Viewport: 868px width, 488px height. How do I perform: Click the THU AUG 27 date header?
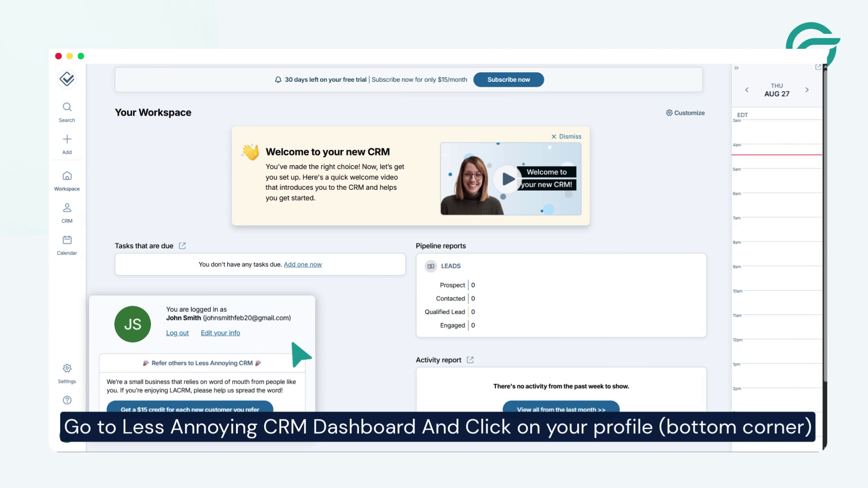point(777,90)
